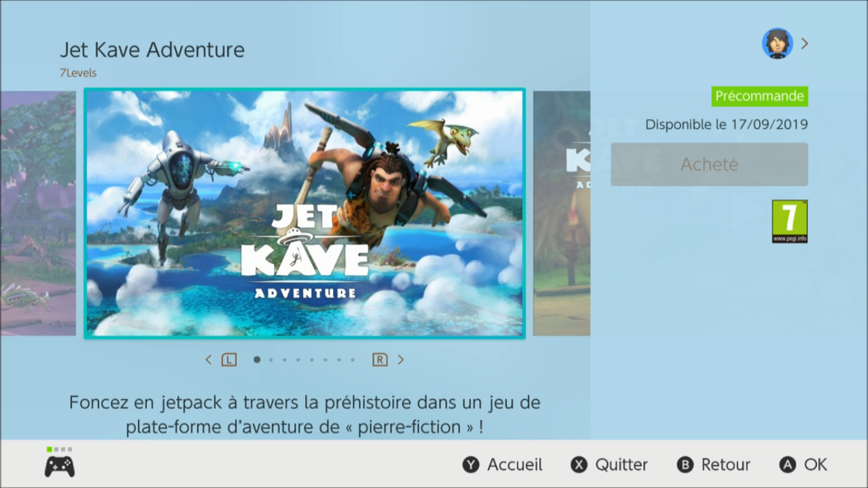The width and height of the screenshot is (868, 488).
Task: Click the A button OK icon
Action: [x=787, y=465]
